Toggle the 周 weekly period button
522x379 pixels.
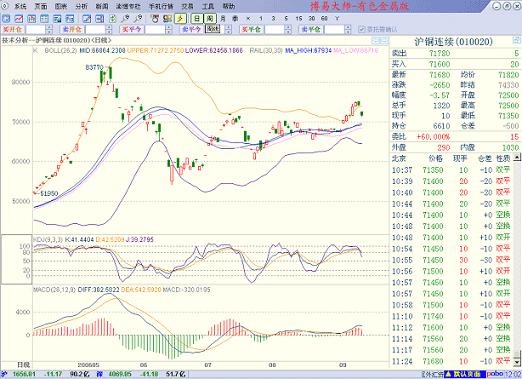point(210,19)
